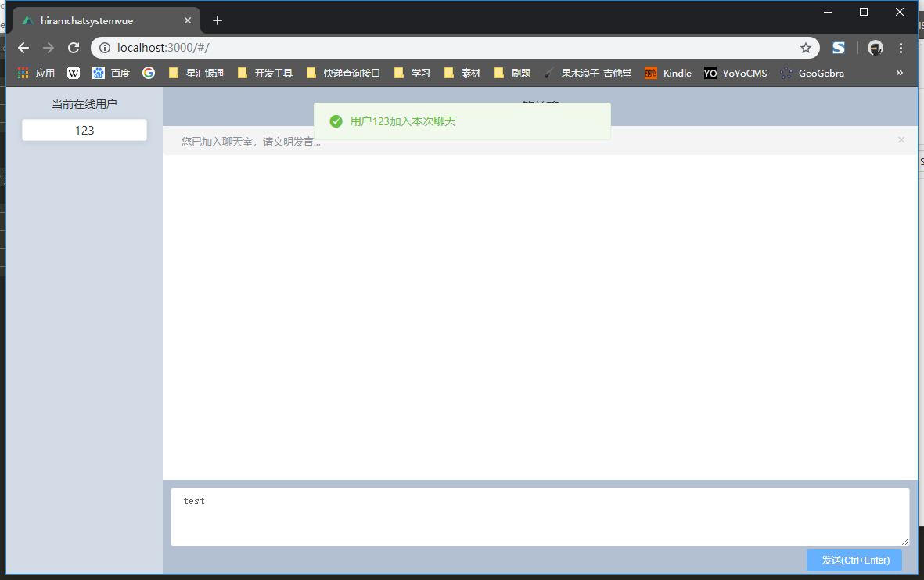Click the textarea resize handle corner

(905, 541)
